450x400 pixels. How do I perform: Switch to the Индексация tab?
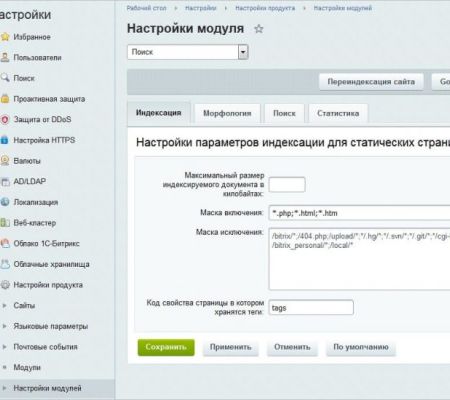(159, 113)
